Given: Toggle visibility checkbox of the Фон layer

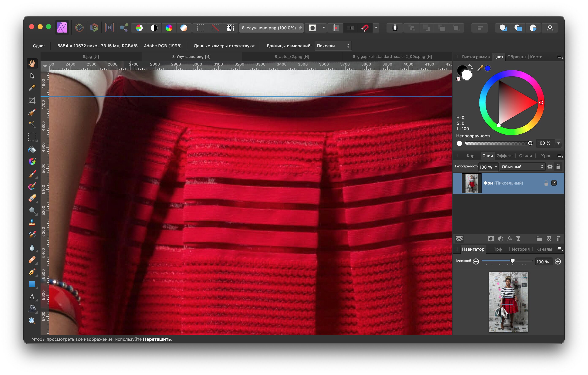Looking at the screenshot, I should [x=554, y=183].
